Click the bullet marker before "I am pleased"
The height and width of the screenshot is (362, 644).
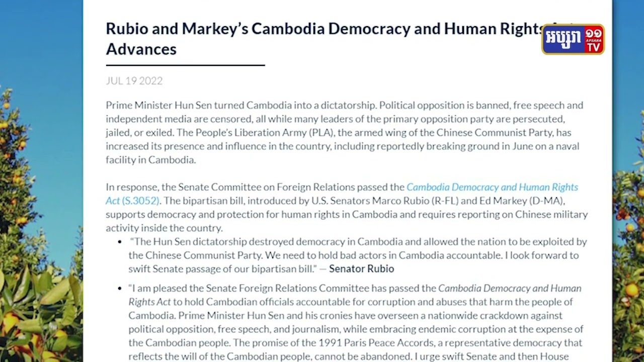pyautogui.click(x=120, y=289)
